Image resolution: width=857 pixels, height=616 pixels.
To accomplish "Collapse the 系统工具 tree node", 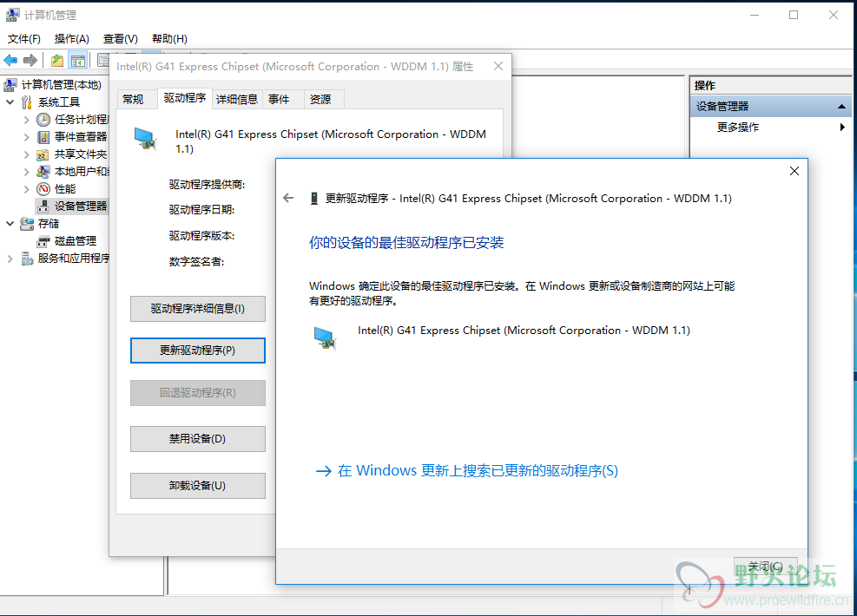I will click(x=10, y=102).
